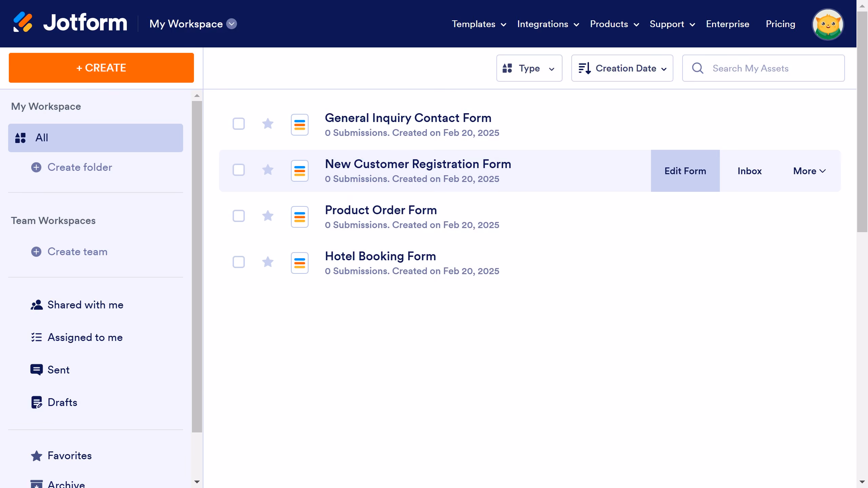Open the Sent section
868x488 pixels.
click(58, 370)
